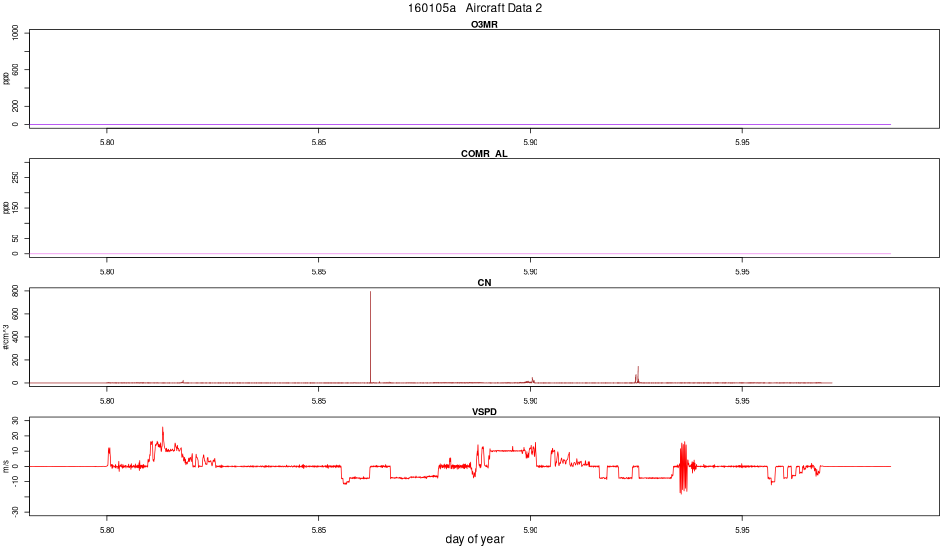
Task: Click the flat purple O3MR data line
Action: coord(460,124)
